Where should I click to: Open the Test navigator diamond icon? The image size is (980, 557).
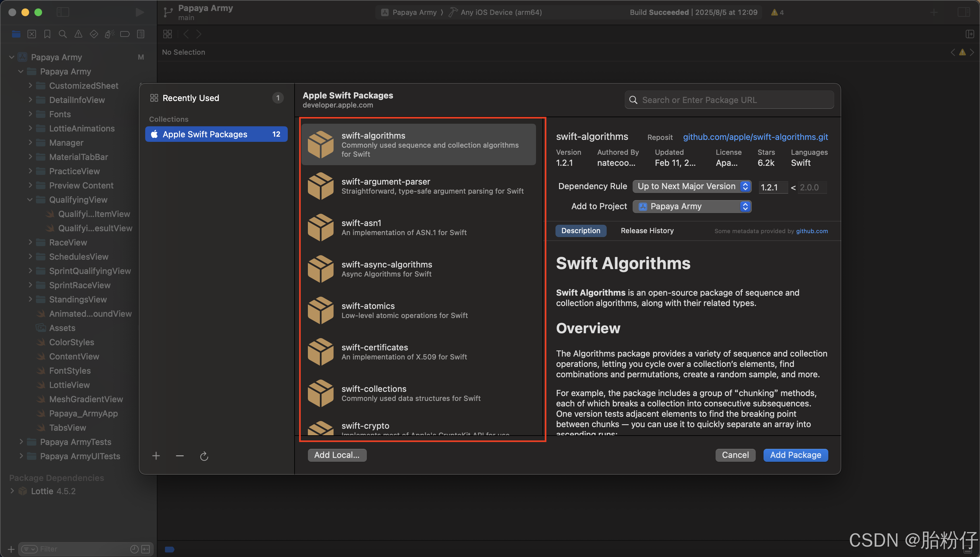point(94,34)
